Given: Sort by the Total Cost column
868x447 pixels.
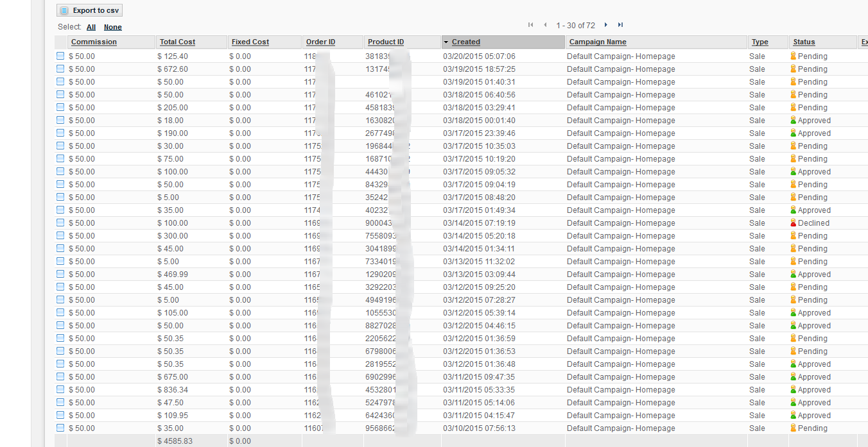Looking at the screenshot, I should [177, 42].
